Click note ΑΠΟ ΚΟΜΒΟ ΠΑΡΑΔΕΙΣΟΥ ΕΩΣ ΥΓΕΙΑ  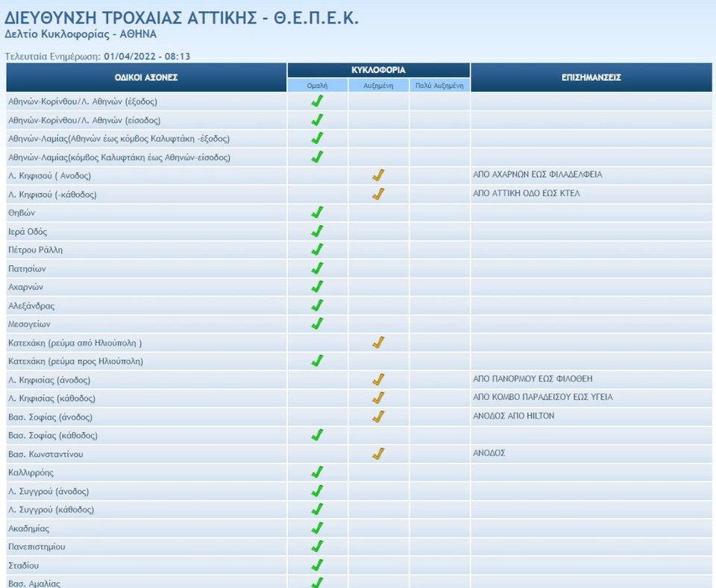543,397
